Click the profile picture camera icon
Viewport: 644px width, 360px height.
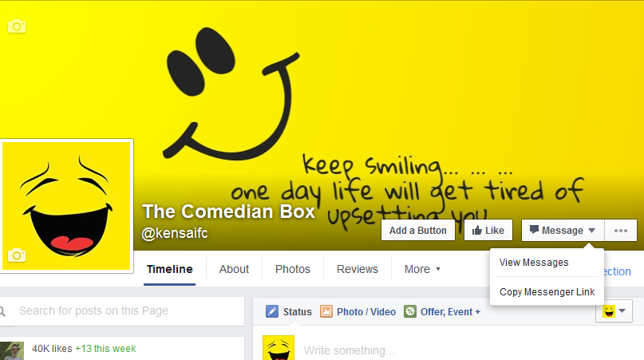17,255
